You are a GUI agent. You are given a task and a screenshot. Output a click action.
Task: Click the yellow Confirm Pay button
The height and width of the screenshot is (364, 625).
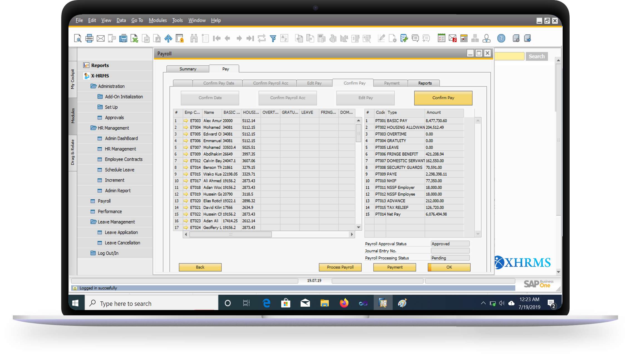click(443, 98)
